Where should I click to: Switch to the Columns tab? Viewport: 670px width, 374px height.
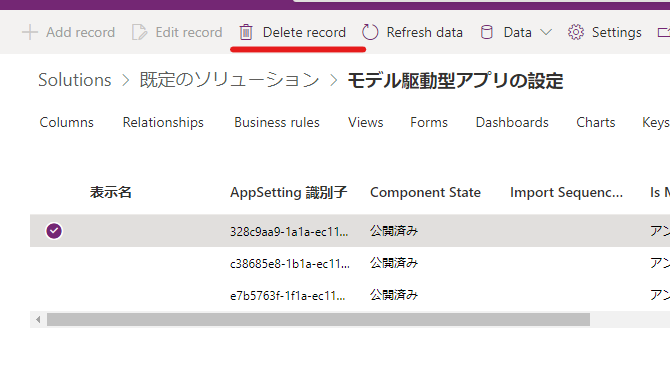(x=66, y=123)
